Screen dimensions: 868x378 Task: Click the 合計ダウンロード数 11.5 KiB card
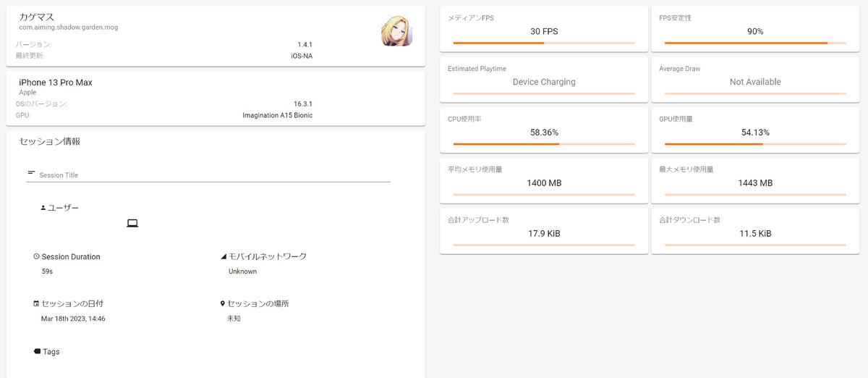click(x=755, y=231)
